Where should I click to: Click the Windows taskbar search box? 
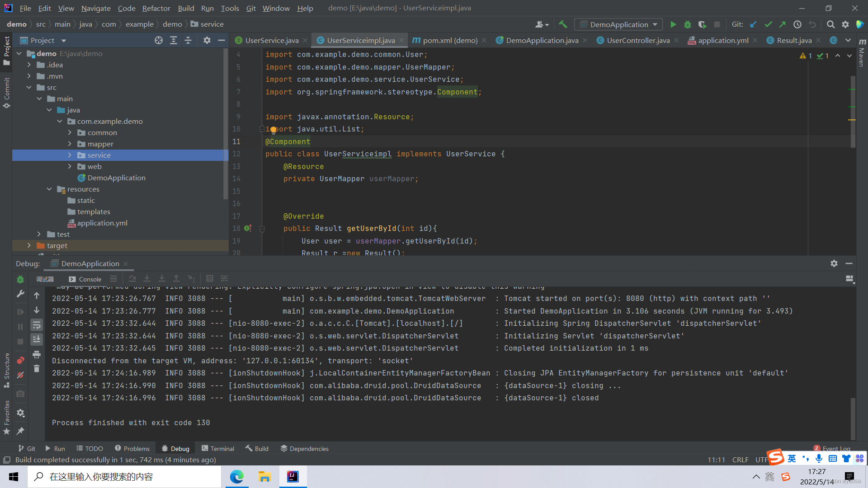pyautogui.click(x=124, y=477)
